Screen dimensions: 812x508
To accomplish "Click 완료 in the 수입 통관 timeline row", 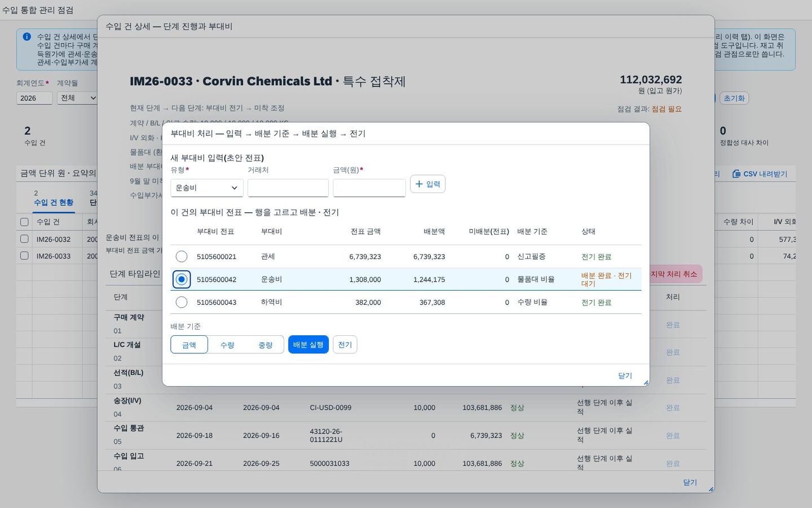I will (673, 436).
